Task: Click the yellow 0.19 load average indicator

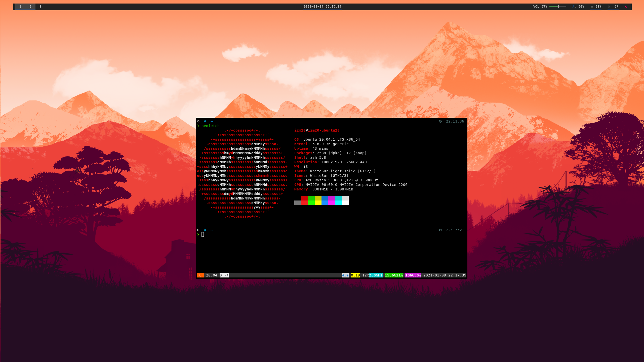Action: pyautogui.click(x=355, y=275)
